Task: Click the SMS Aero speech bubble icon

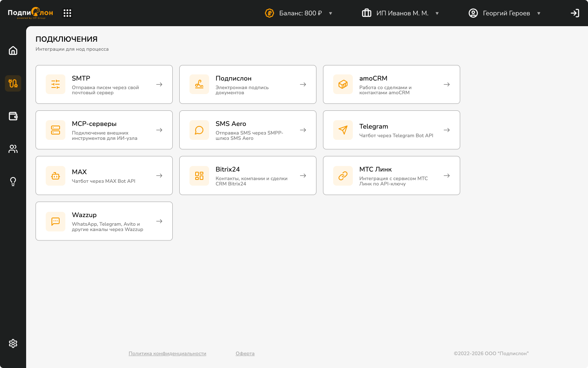Action: [199, 130]
